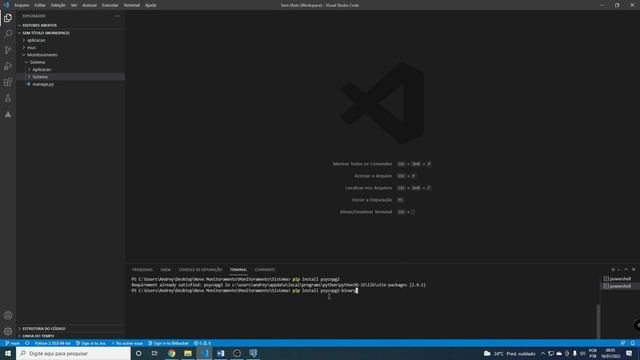Collapse the Sistema folder under Monitoramento
Viewport: 640px width, 360px height.
click(x=70, y=62)
